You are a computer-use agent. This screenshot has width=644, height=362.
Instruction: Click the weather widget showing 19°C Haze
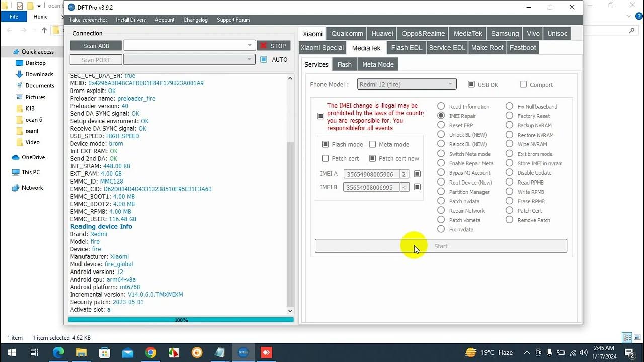click(x=489, y=352)
